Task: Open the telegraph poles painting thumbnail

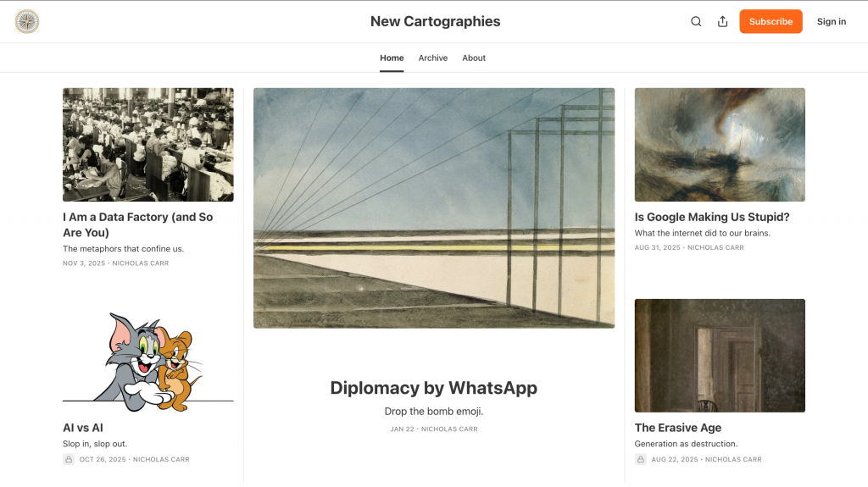Action: pyautogui.click(x=434, y=208)
